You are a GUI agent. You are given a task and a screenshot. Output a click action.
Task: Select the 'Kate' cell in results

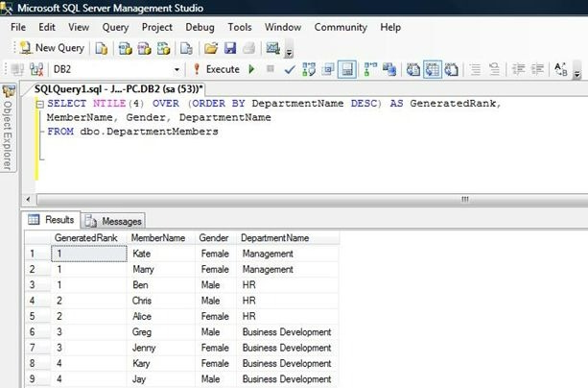coord(161,254)
